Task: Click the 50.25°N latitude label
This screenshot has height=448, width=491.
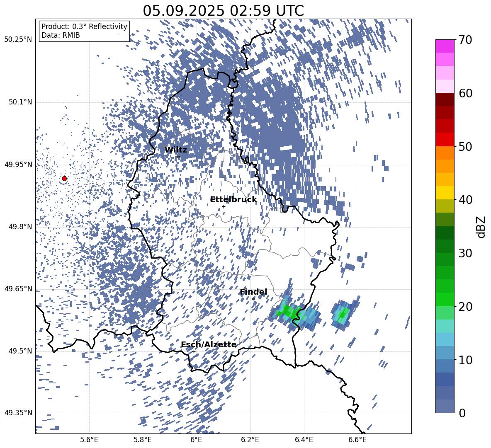Action: click(18, 40)
